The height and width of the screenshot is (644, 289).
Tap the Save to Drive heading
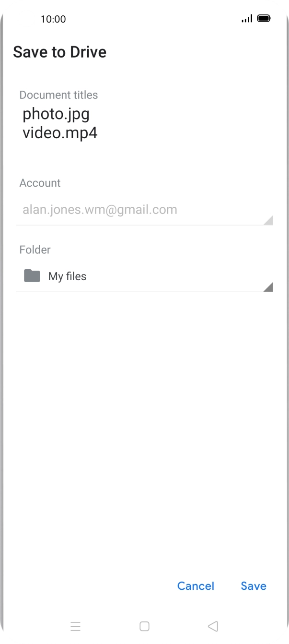[59, 52]
